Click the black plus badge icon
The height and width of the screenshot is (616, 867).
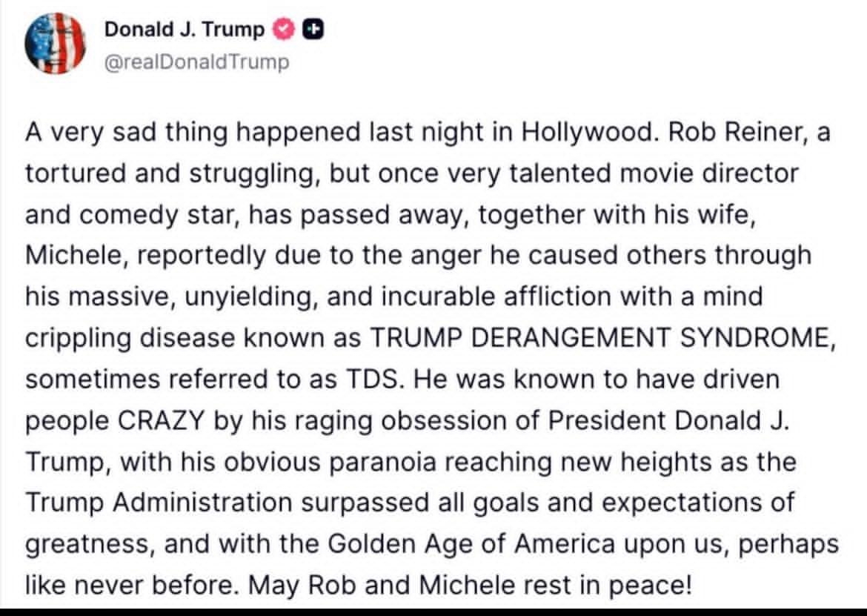[x=313, y=30]
